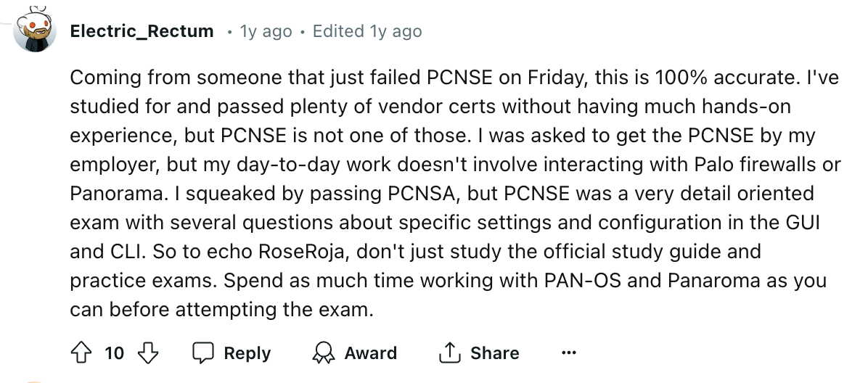868x383 pixels.
Task: Downvote the comment with the down arrow
Action: click(x=147, y=353)
